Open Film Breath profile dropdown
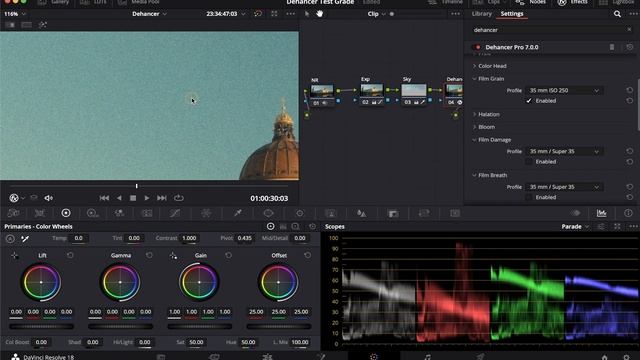The width and height of the screenshot is (640, 360). [x=564, y=187]
